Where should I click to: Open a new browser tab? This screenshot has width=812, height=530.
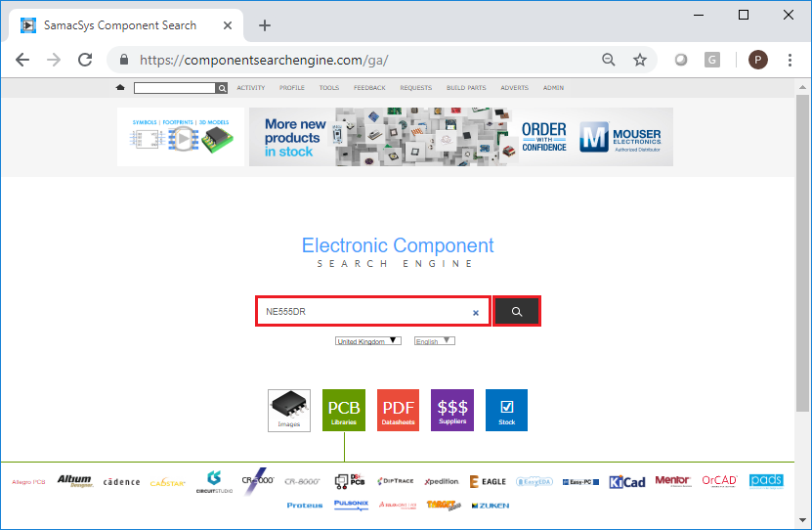point(265,25)
